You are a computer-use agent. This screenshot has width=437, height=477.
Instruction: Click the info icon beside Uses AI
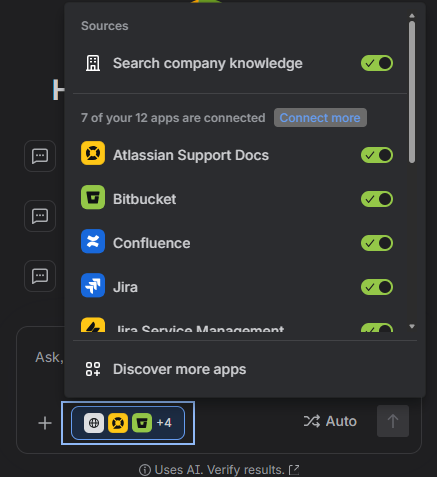click(145, 470)
